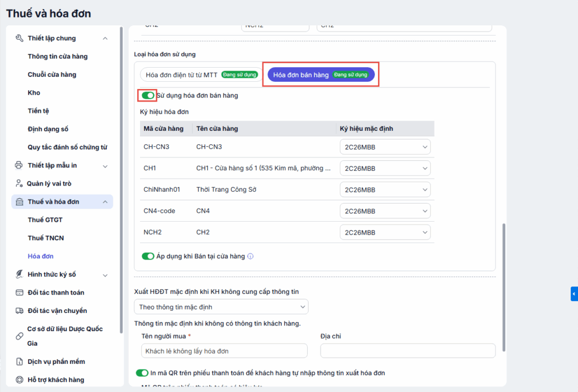Click info icon next to Áp dụng khi Bán tại cửa hàng
This screenshot has width=578, height=392.
[x=251, y=256]
